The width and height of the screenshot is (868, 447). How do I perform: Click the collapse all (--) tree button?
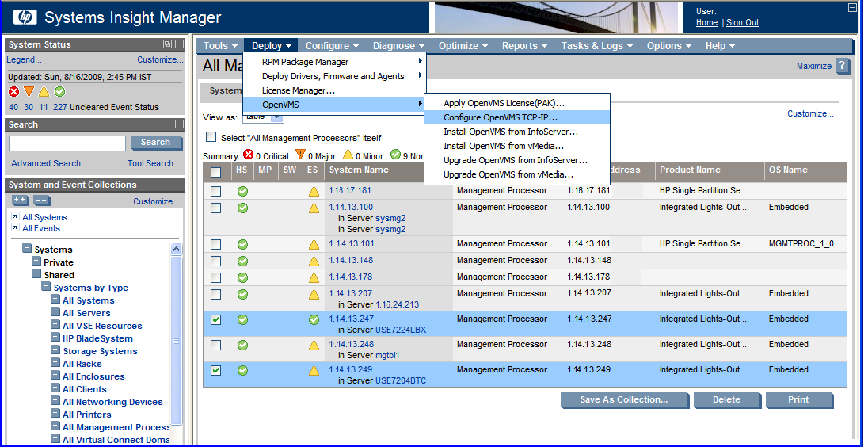click(x=41, y=200)
